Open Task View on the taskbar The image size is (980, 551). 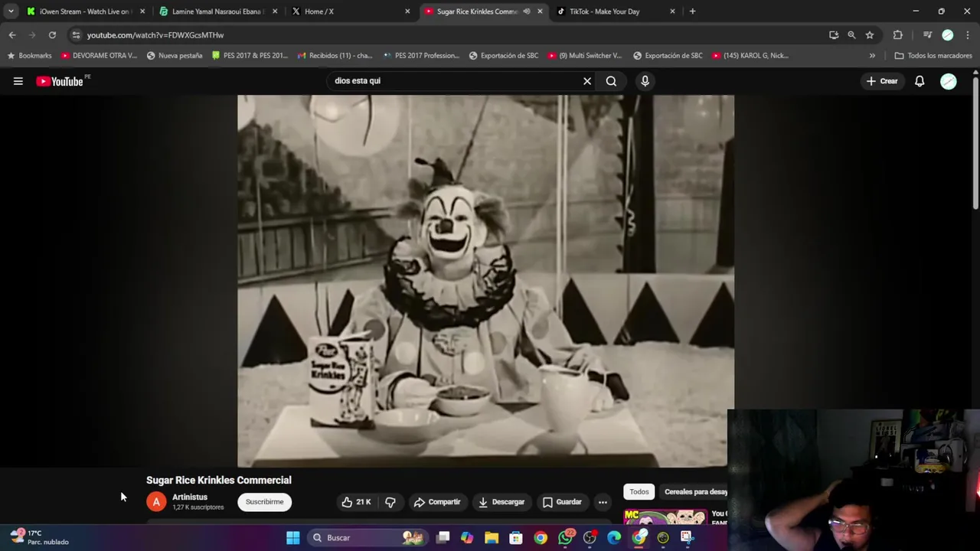[443, 538]
